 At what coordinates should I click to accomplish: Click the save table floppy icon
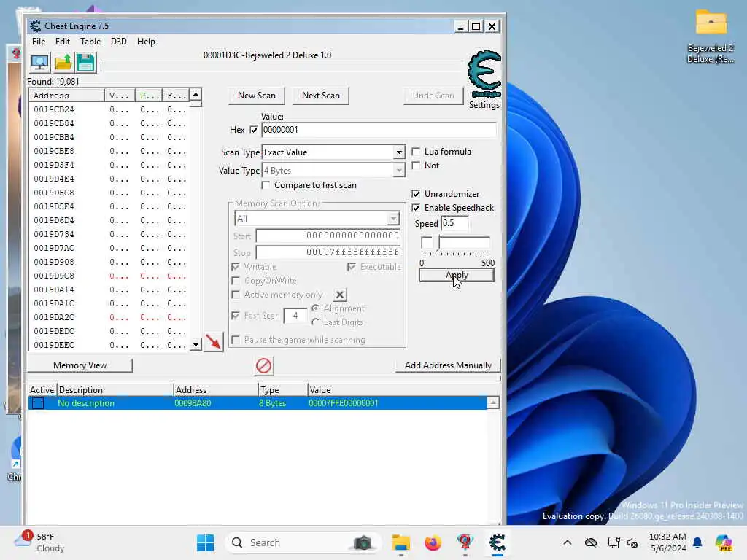pyautogui.click(x=86, y=63)
